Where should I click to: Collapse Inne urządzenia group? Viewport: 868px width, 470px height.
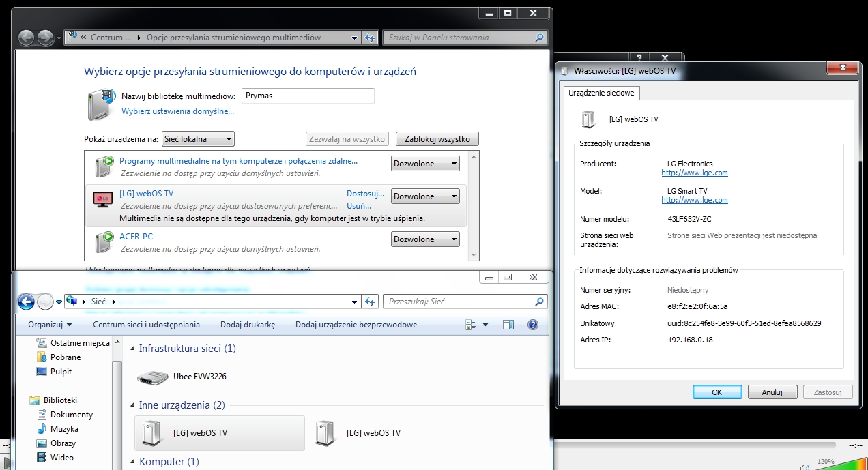pyautogui.click(x=133, y=405)
